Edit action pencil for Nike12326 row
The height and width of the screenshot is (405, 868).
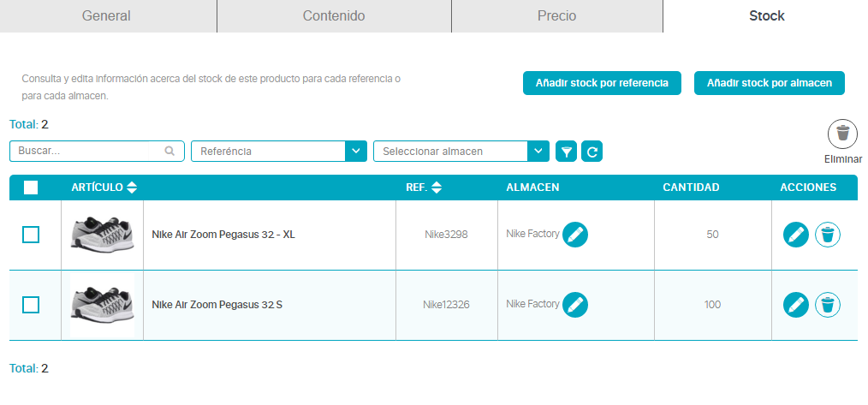pos(796,304)
